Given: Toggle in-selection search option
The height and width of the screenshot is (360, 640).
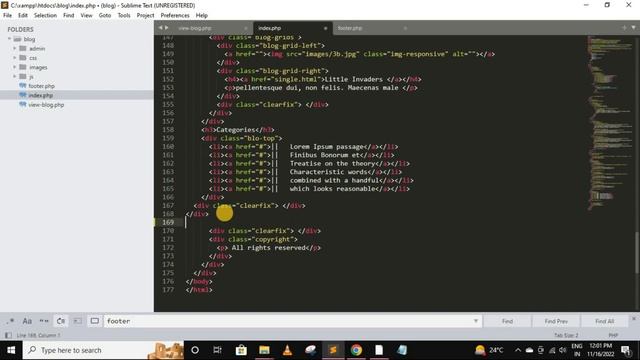Looking at the screenshot, I should click(78, 321).
